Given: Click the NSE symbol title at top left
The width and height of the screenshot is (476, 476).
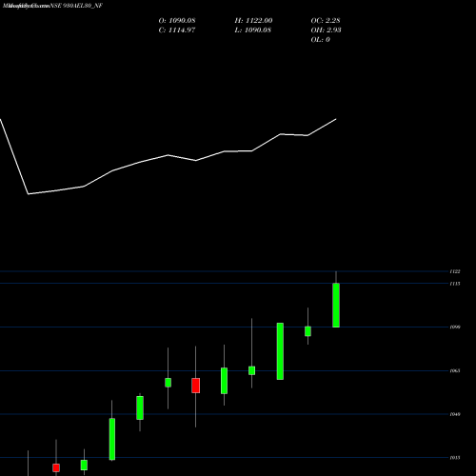Looking at the screenshot, I should pos(51,6).
